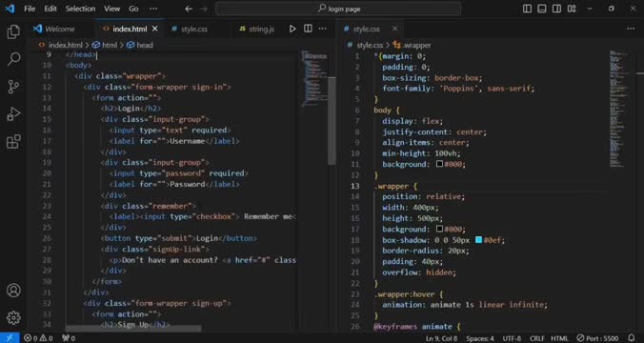Switch to the string.js tab
Screen dimensions: 644x343
[x=257, y=29]
